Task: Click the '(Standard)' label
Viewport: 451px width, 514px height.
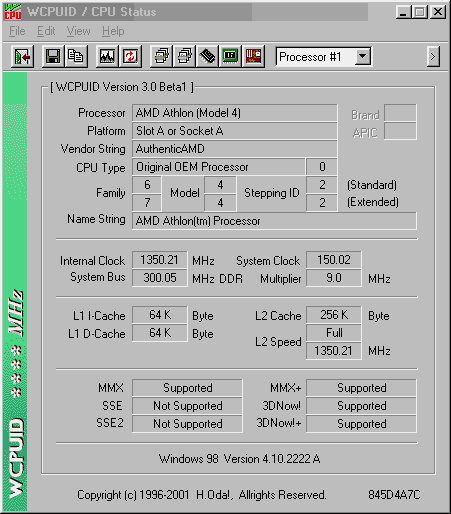Action: click(x=372, y=185)
